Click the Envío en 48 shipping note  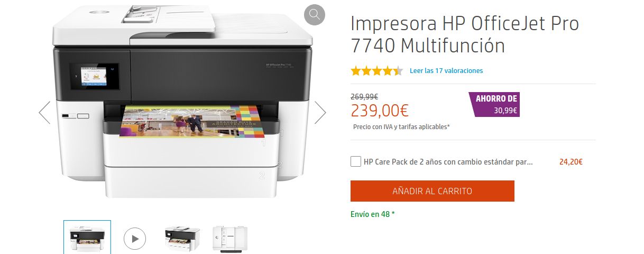pos(373,214)
